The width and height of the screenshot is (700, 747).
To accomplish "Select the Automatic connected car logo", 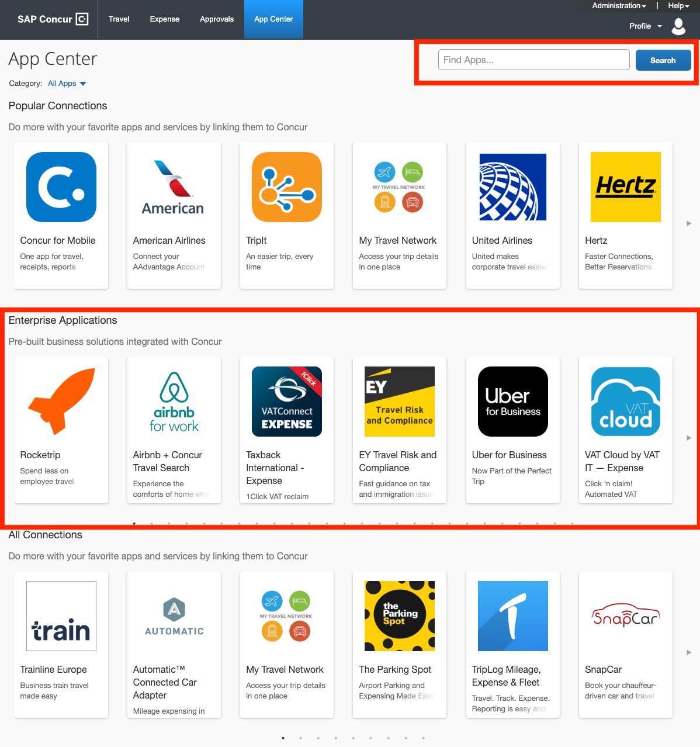I will (x=174, y=616).
